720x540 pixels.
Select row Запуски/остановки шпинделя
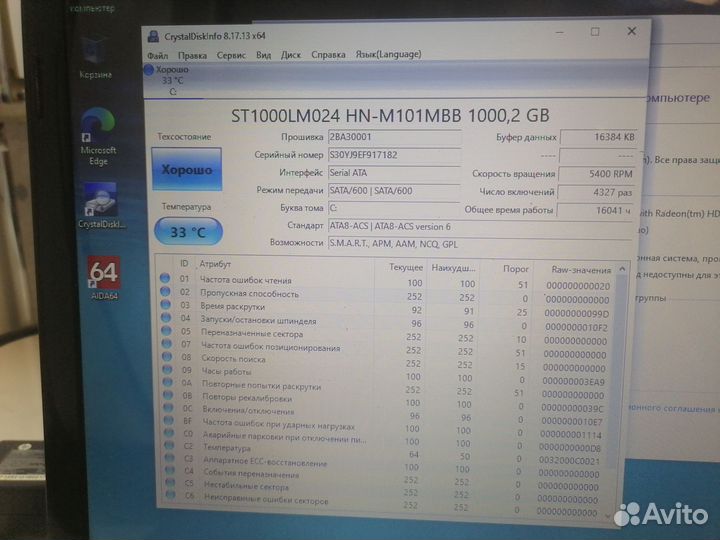click(386, 323)
